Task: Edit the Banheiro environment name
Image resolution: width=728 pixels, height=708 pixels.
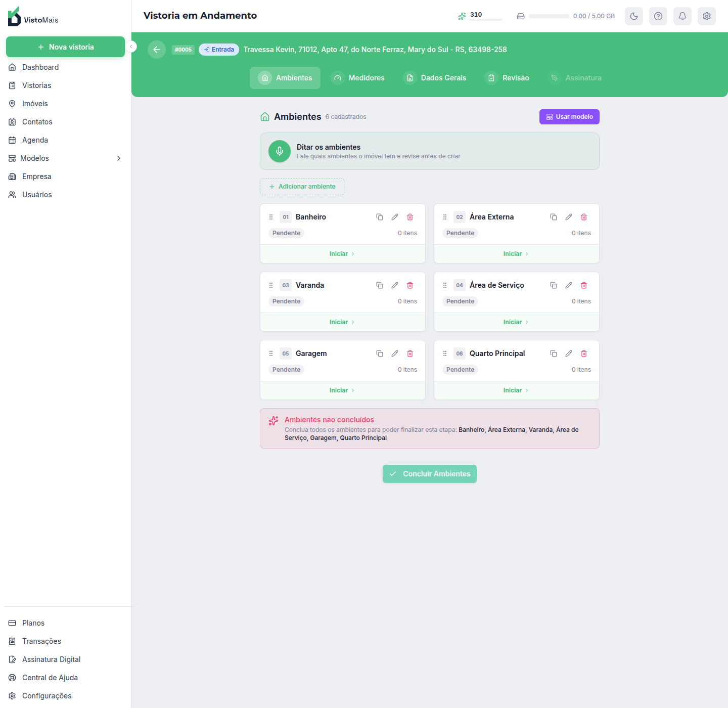Action: (x=395, y=217)
